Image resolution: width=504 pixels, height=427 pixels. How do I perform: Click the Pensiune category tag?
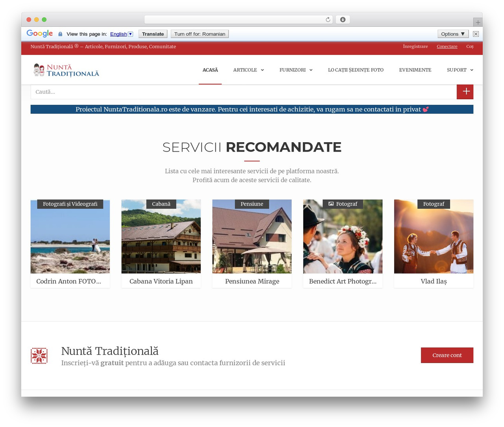(252, 204)
